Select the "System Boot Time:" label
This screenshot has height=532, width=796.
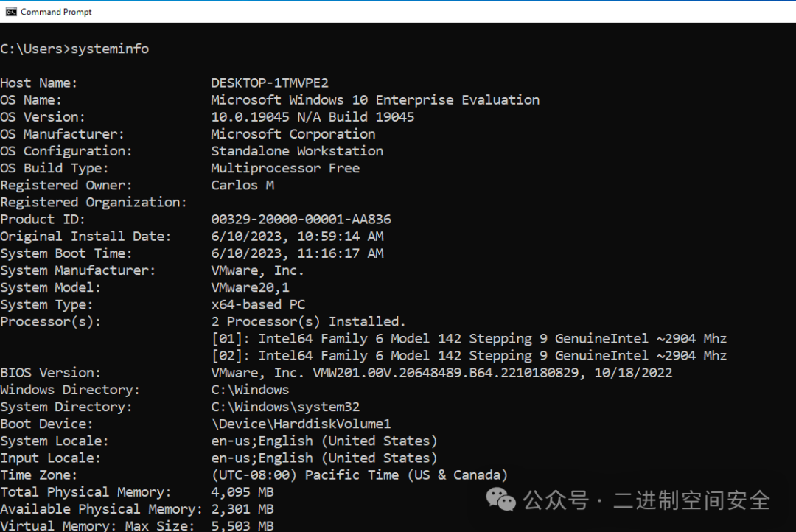66,253
